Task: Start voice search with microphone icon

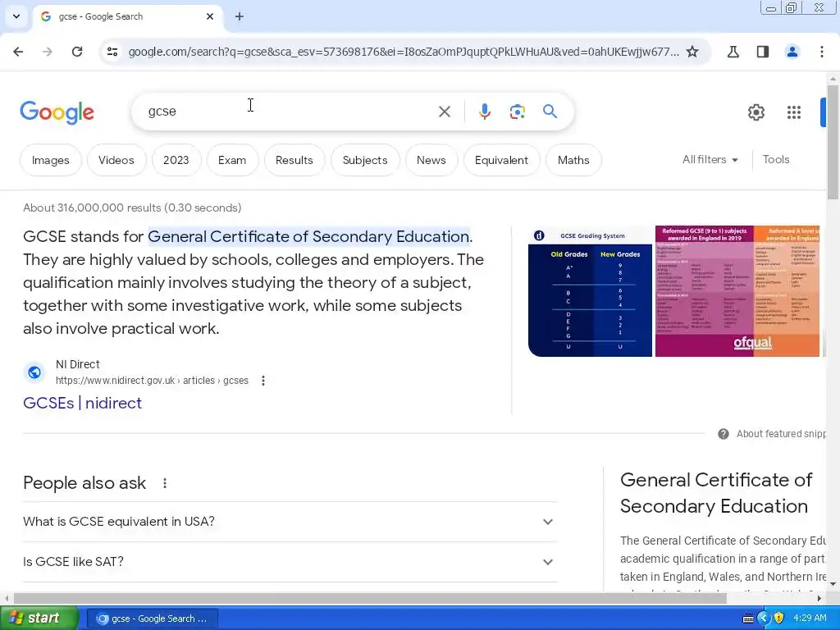Action: pyautogui.click(x=484, y=112)
